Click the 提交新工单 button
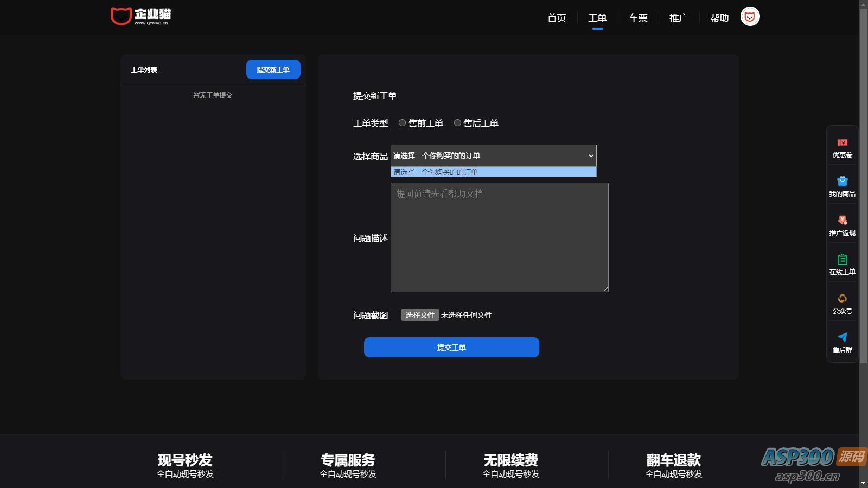The image size is (868, 488). pyautogui.click(x=273, y=69)
